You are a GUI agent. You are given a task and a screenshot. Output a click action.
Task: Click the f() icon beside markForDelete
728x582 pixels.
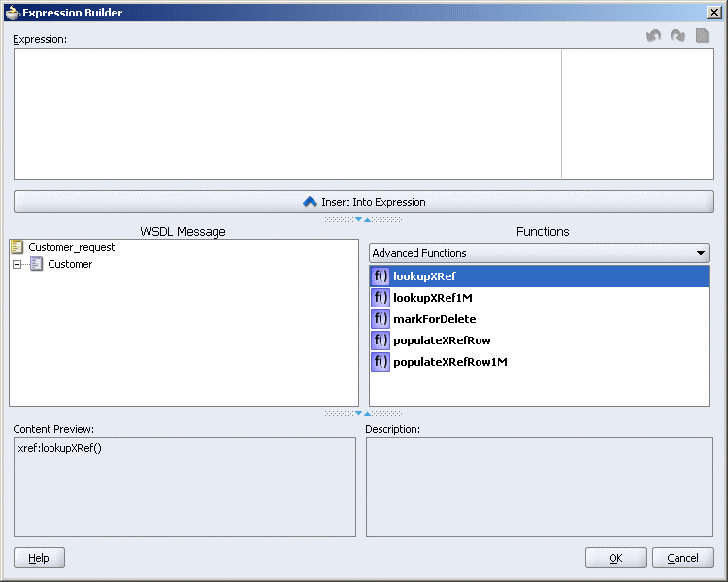(381, 319)
